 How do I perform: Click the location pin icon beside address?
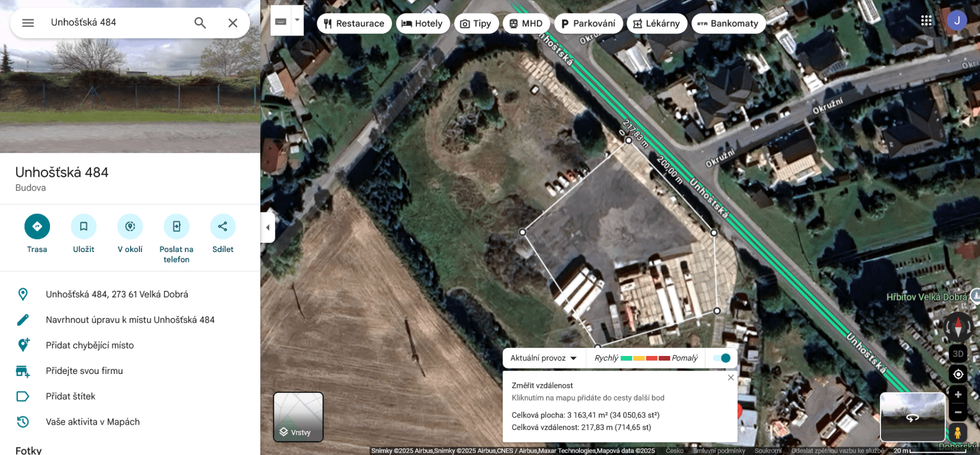(x=23, y=294)
